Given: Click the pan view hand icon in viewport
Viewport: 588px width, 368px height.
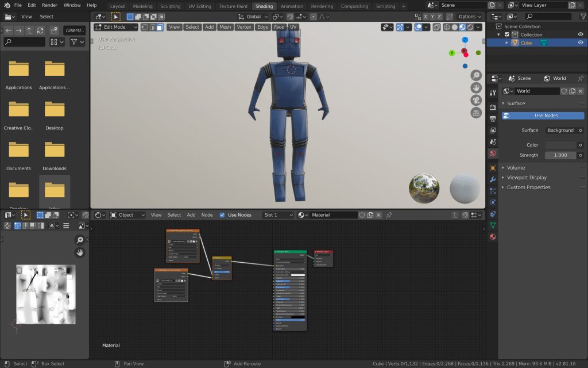Looking at the screenshot, I should (x=476, y=87).
